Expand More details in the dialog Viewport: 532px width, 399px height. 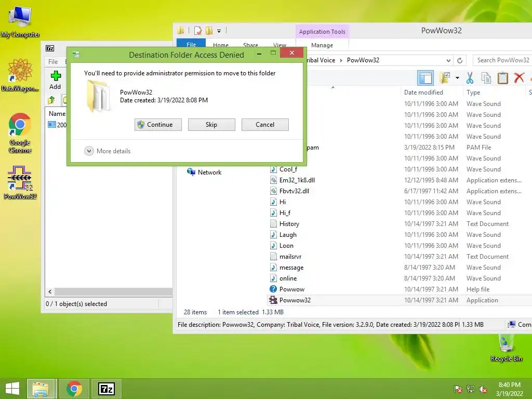click(108, 151)
